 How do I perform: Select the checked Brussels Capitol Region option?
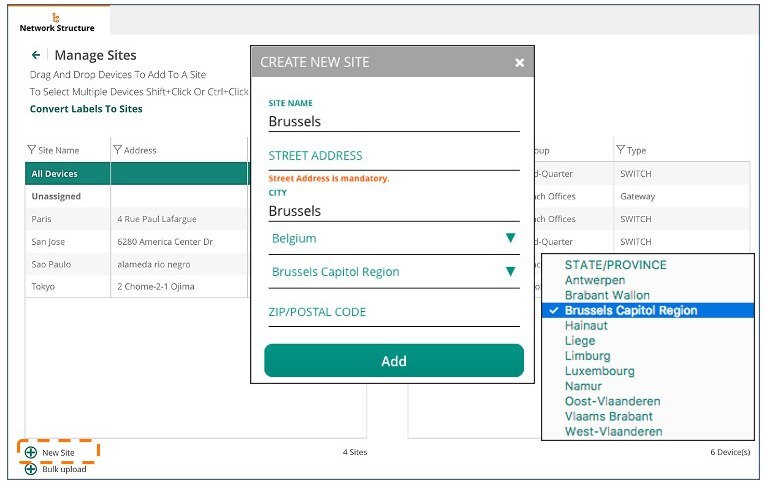click(x=630, y=311)
